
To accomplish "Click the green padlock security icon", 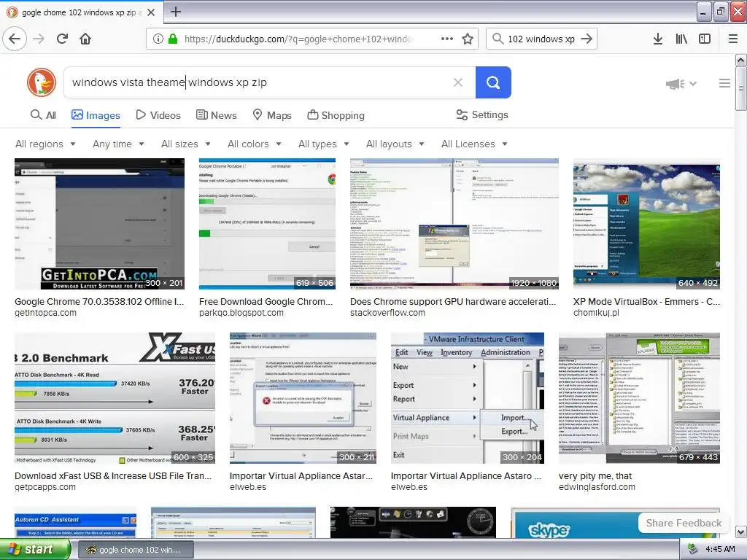I will click(x=173, y=39).
